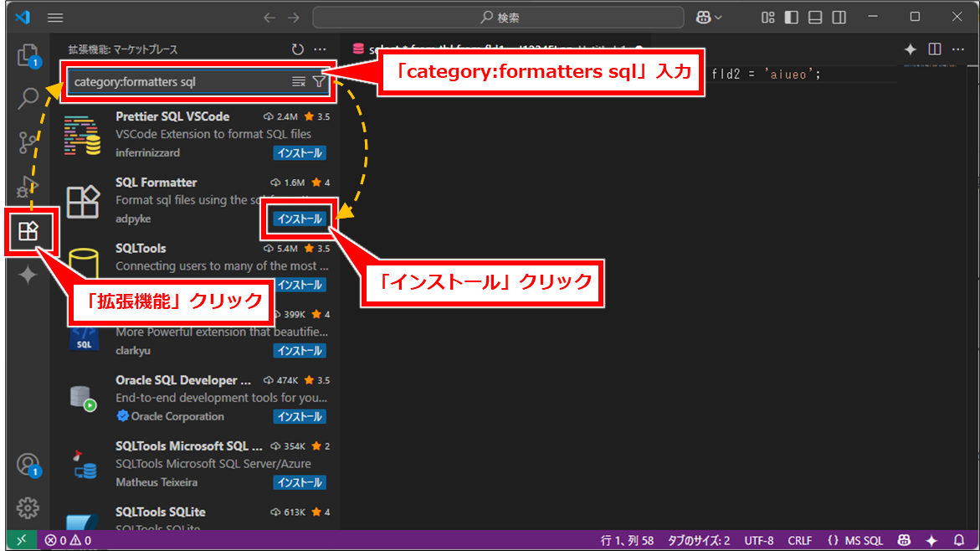Open the Explorer view in activity bar
980x551 pixels.
pyautogui.click(x=28, y=55)
